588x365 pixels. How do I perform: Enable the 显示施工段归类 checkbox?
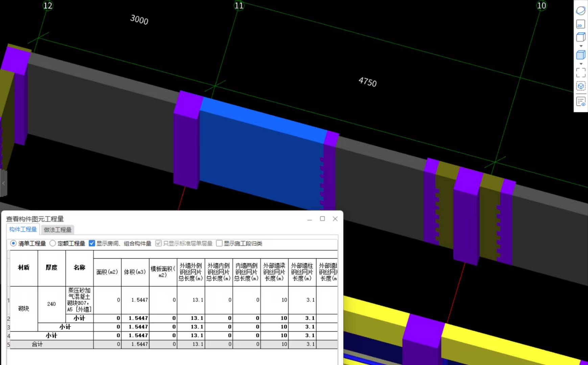click(x=219, y=243)
